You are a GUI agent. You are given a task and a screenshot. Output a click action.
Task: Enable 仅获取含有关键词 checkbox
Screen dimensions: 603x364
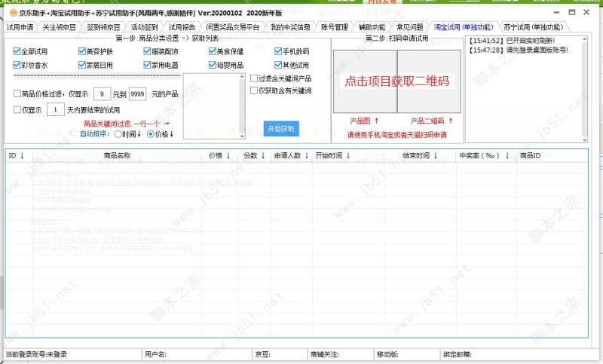pyautogui.click(x=254, y=90)
